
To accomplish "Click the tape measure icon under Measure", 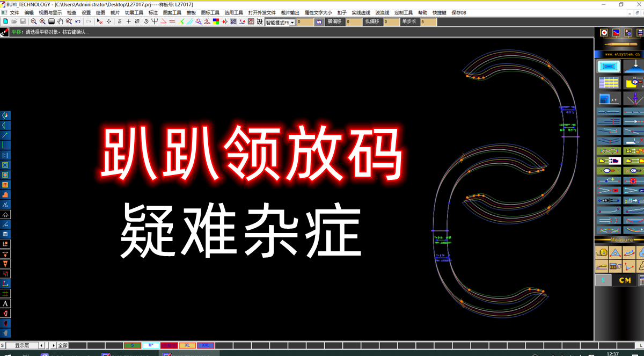I will pyautogui.click(x=602, y=252).
